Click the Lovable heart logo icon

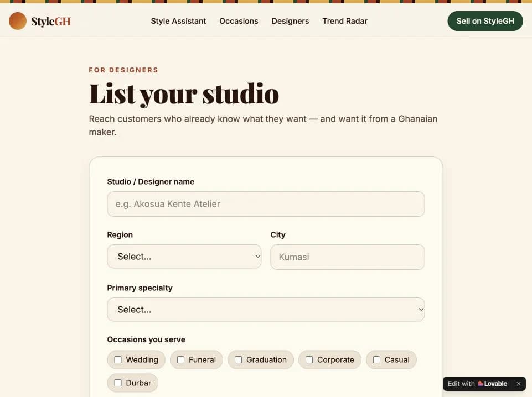tap(481, 383)
